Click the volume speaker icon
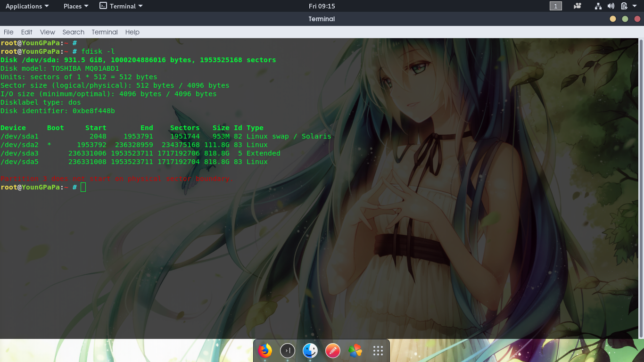This screenshot has width=644, height=362. pos(611,6)
